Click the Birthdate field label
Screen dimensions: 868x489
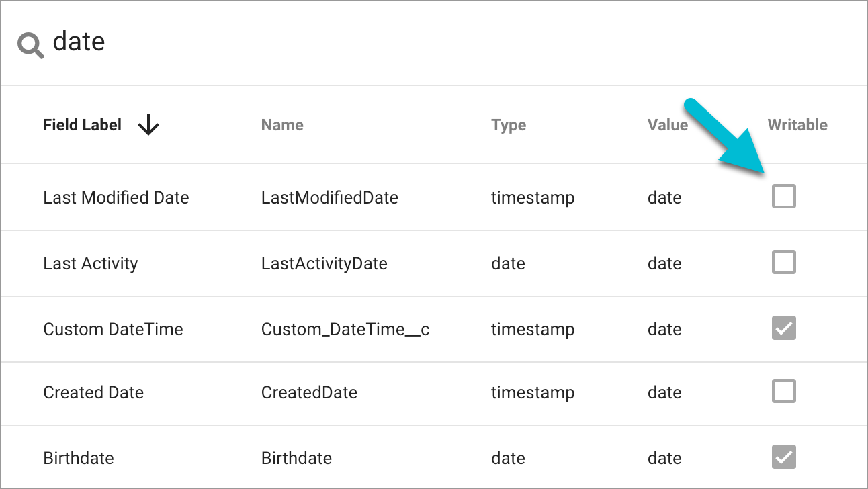[x=78, y=458]
